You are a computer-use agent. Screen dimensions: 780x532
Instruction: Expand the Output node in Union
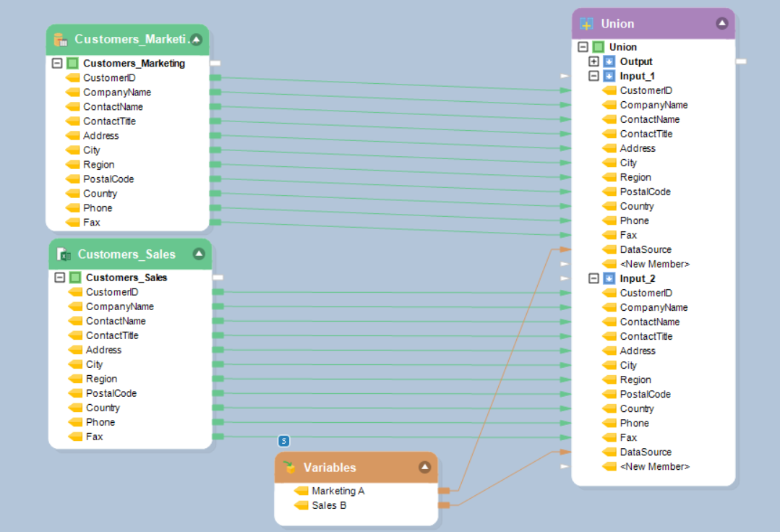tap(594, 61)
